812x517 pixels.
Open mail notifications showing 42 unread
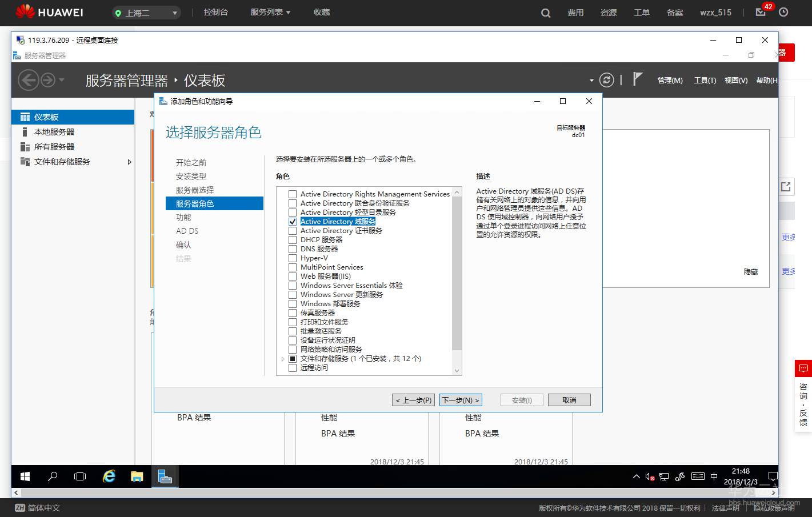[760, 12]
